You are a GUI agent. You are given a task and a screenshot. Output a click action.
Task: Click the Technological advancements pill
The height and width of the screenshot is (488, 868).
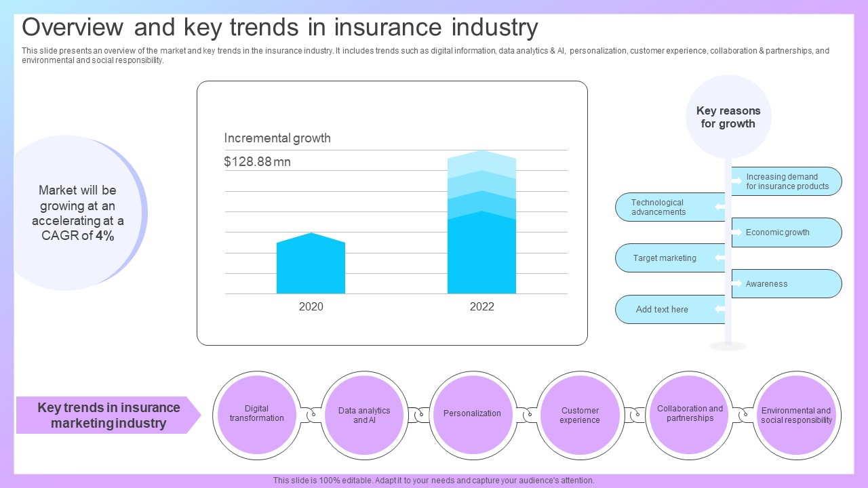[671, 207]
